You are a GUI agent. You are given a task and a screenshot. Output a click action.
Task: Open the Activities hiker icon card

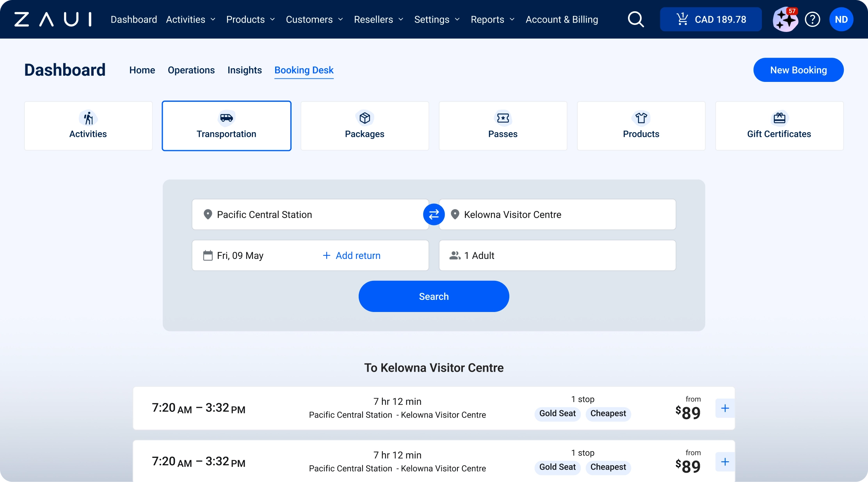[88, 126]
